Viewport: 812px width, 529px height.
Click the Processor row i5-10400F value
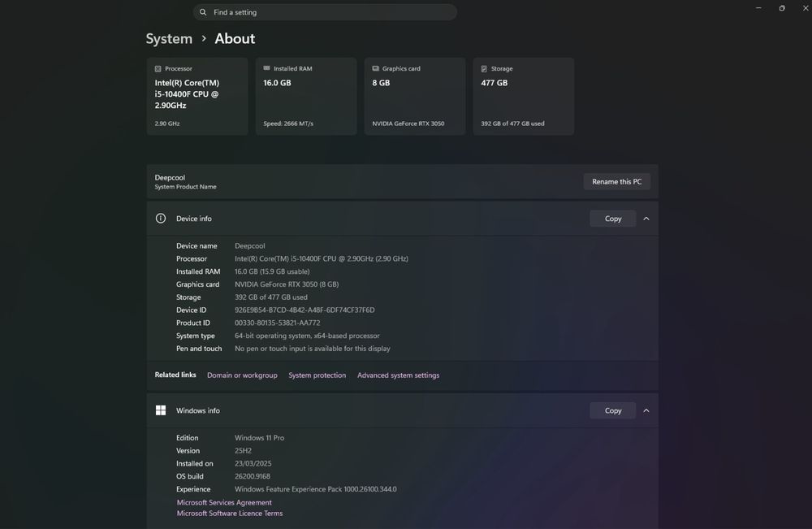click(x=321, y=258)
